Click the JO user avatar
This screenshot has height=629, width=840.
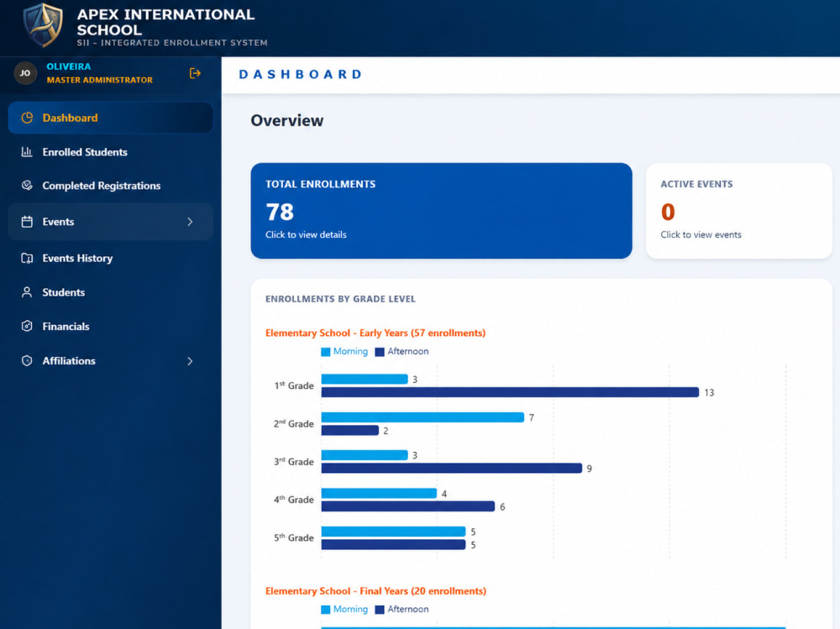pos(25,73)
